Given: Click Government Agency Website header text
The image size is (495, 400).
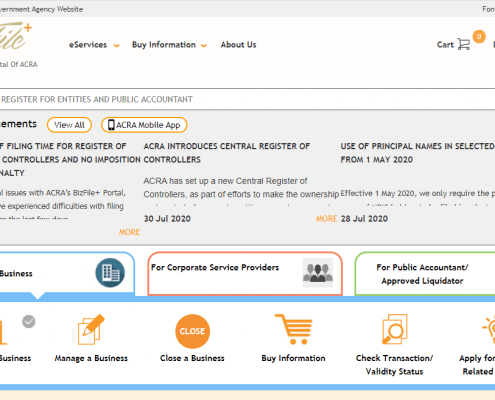Looking at the screenshot, I should (41, 9).
